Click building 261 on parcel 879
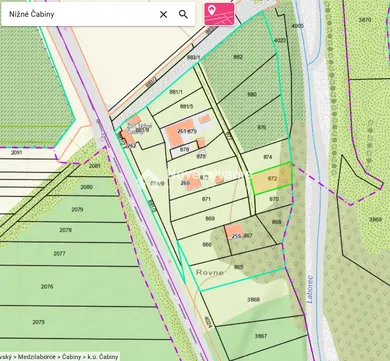The image size is (390, 361). 180,134
